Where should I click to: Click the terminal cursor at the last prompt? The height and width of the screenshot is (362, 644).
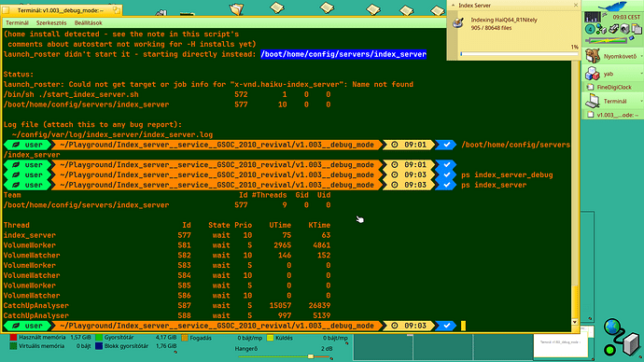(463, 326)
